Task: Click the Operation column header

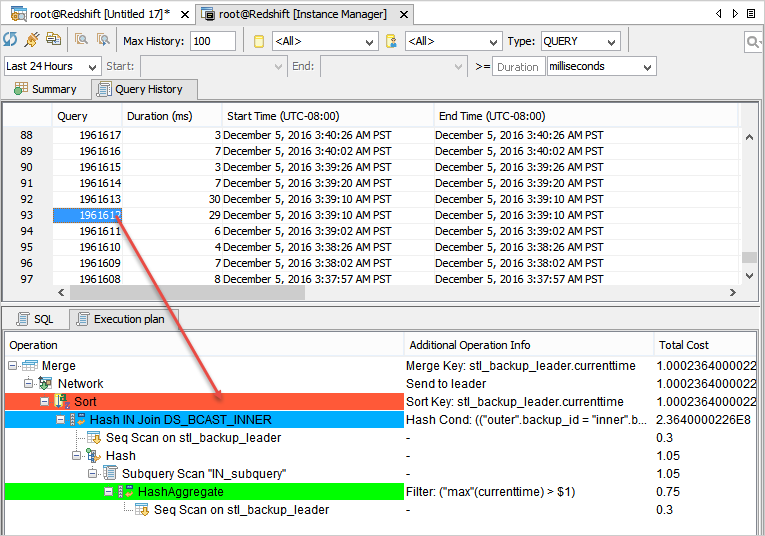Action: pyautogui.click(x=204, y=345)
